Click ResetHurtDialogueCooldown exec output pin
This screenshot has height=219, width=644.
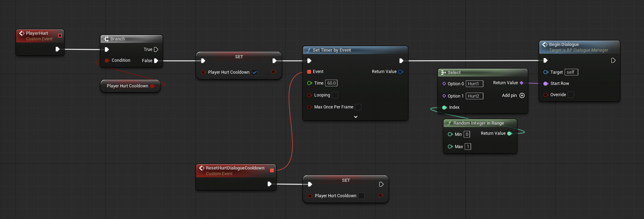pos(269,184)
